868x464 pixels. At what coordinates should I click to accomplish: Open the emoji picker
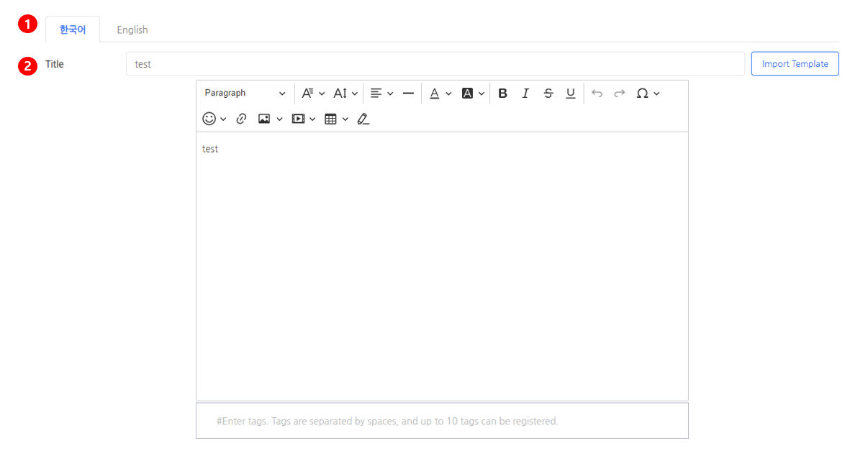click(x=214, y=119)
